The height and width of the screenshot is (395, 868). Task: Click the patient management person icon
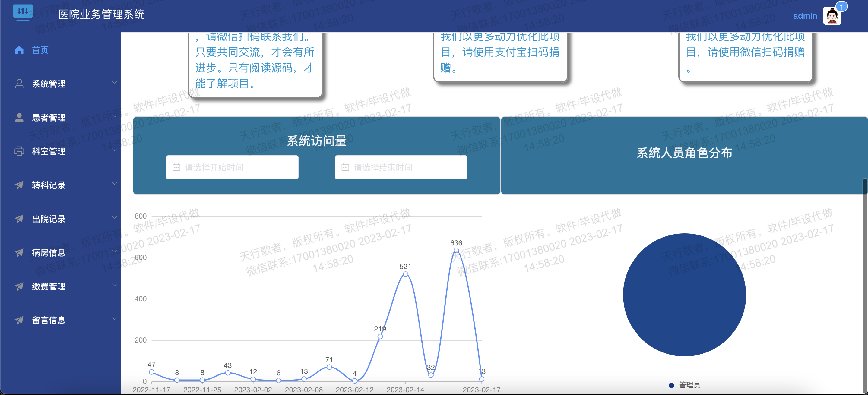[x=19, y=118]
